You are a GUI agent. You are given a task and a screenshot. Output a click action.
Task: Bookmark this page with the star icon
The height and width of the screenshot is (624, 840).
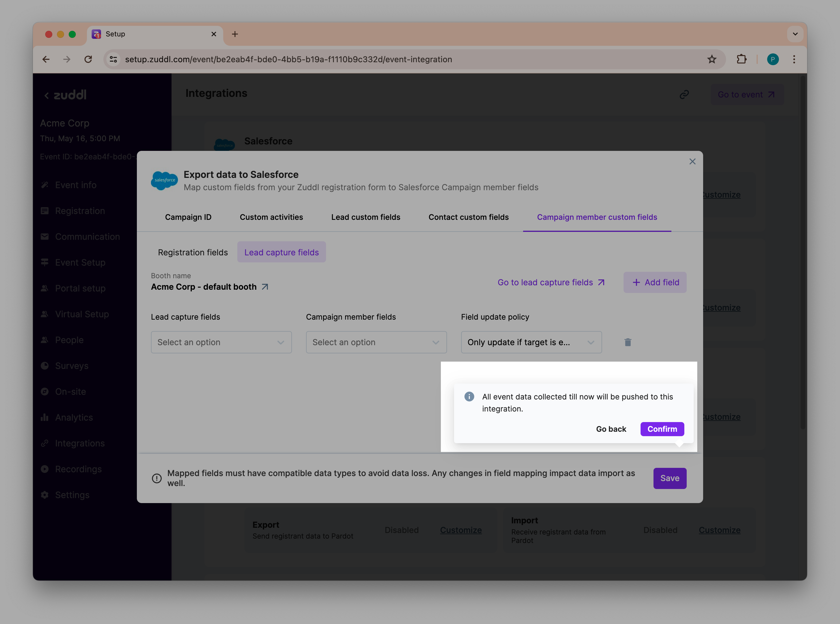712,59
